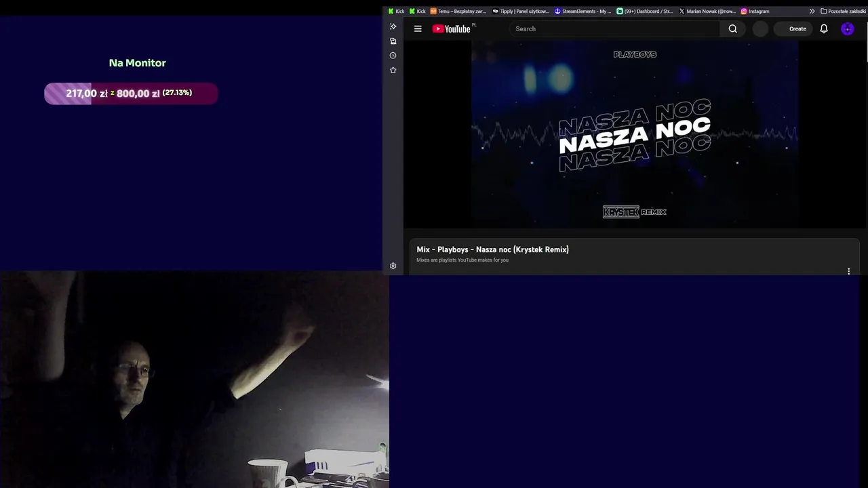The width and height of the screenshot is (868, 488).
Task: Open the StreamElements bookmark
Action: click(583, 11)
